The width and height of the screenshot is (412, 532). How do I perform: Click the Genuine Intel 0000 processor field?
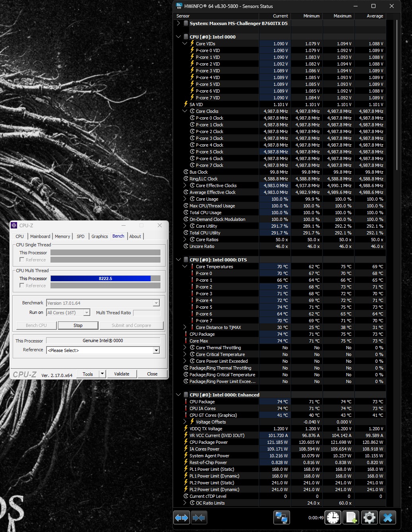pyautogui.click(x=103, y=340)
